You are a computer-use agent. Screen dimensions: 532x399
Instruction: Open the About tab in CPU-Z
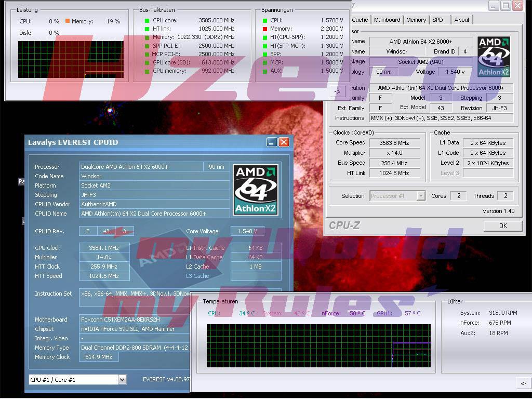tap(462, 20)
